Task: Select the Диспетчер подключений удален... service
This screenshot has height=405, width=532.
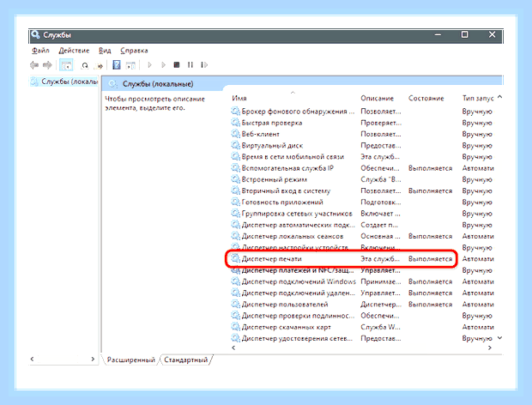Action: click(298, 293)
